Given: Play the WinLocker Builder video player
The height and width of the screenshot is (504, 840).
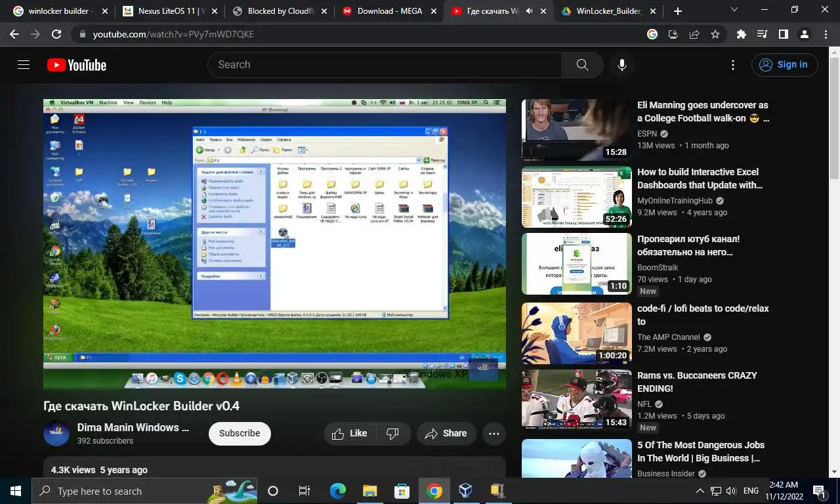Looking at the screenshot, I should (x=274, y=243).
